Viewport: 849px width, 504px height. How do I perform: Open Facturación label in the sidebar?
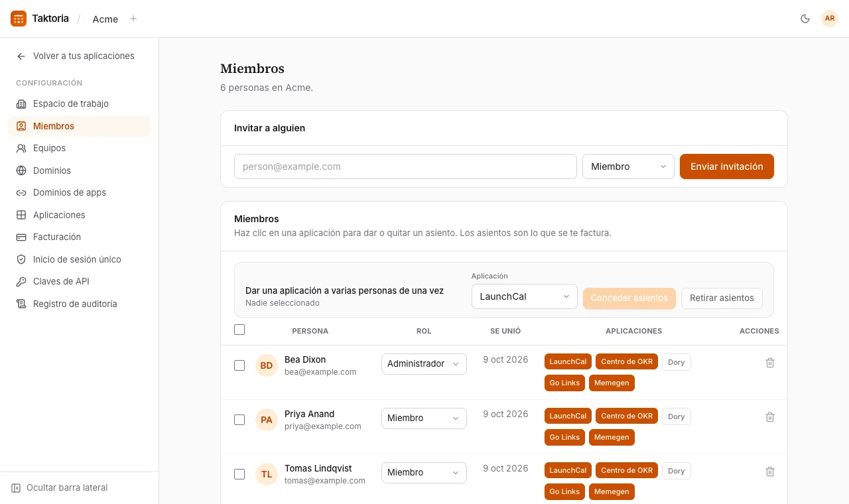[57, 237]
